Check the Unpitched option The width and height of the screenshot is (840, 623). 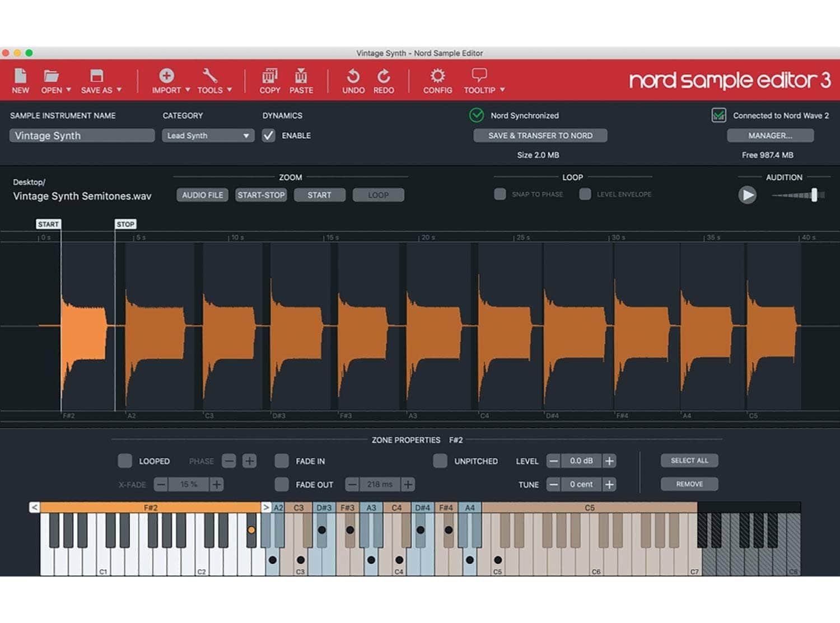point(440,461)
